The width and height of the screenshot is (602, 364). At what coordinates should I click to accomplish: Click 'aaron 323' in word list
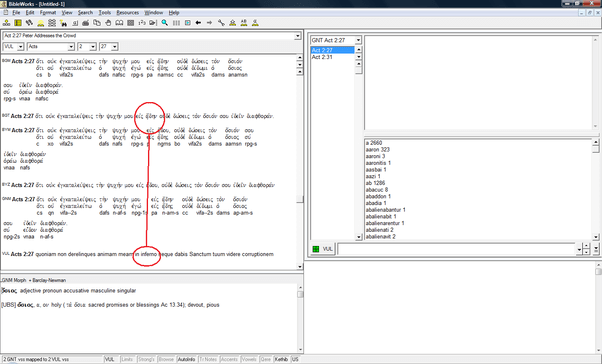coord(377,149)
